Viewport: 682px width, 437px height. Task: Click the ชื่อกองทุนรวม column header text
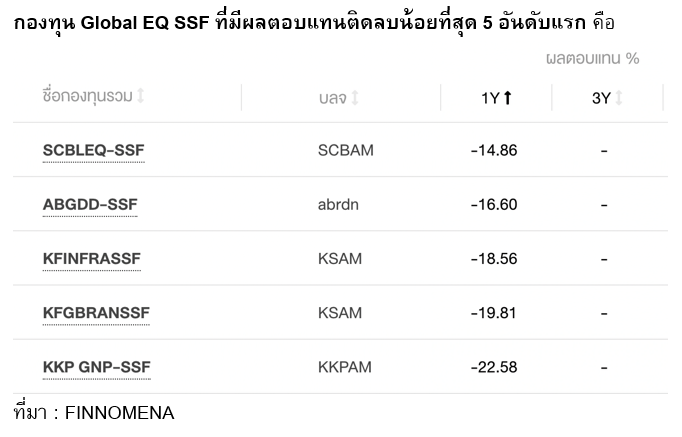tap(88, 96)
